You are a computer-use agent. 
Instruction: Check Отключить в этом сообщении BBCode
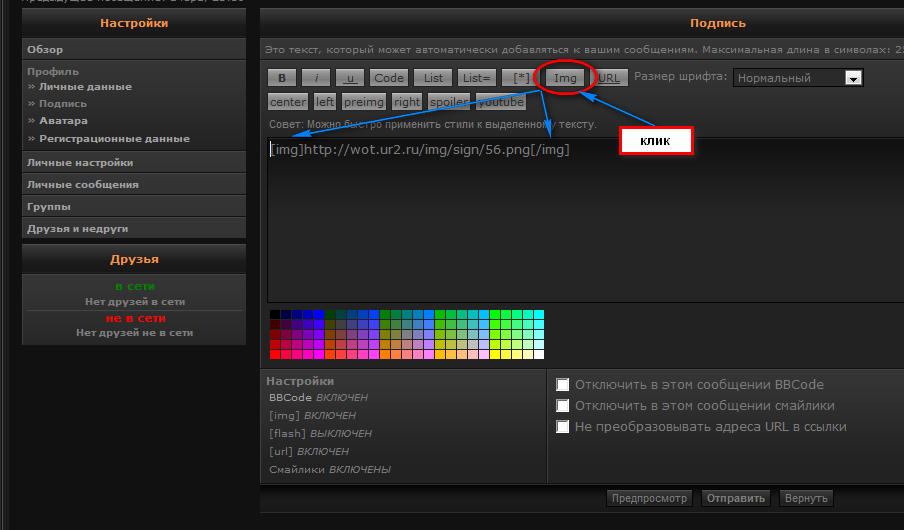pos(563,385)
